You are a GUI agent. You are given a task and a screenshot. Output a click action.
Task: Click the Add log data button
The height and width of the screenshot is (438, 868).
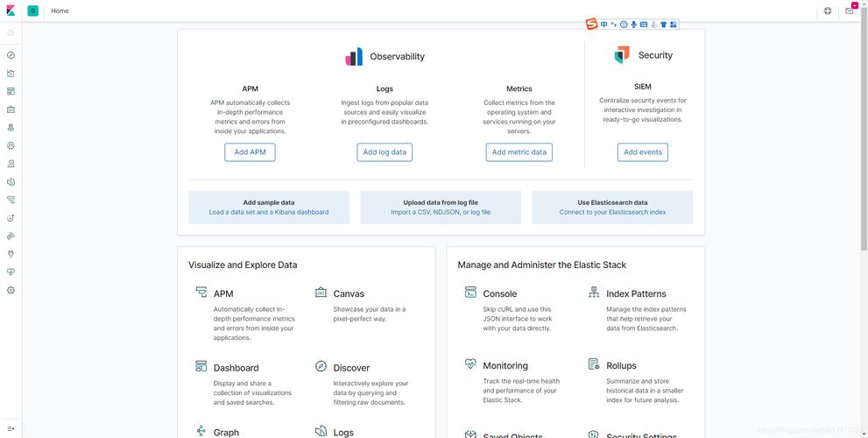tap(385, 152)
